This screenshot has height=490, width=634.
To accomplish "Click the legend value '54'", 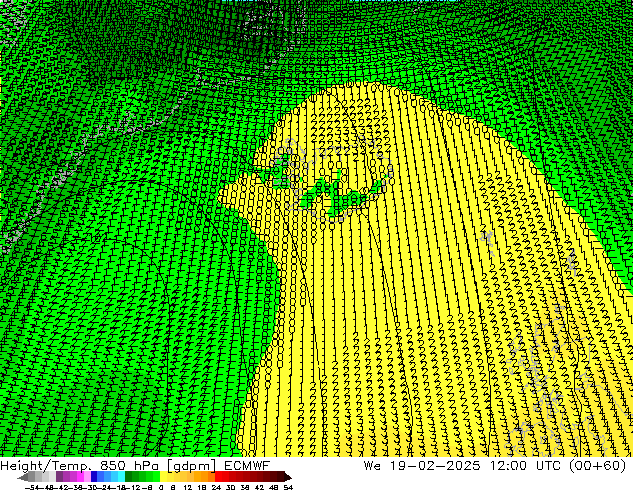I will click(x=288, y=487).
